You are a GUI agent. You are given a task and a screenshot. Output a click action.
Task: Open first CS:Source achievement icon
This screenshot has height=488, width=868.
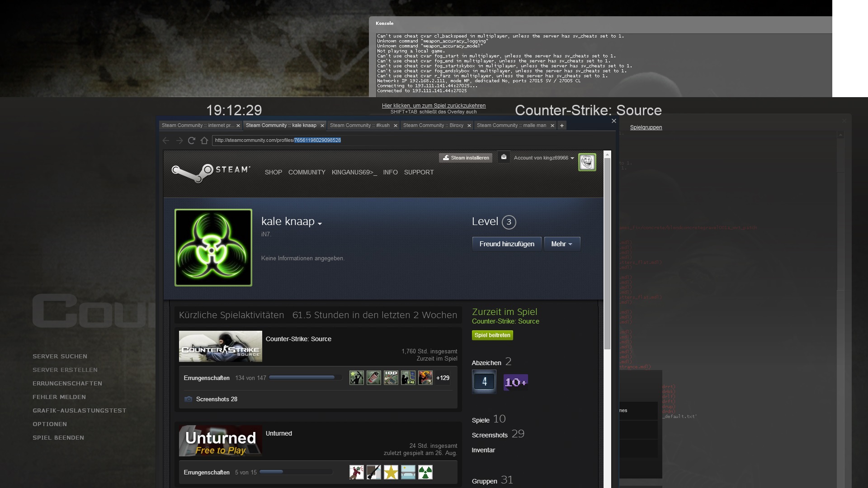pyautogui.click(x=357, y=378)
